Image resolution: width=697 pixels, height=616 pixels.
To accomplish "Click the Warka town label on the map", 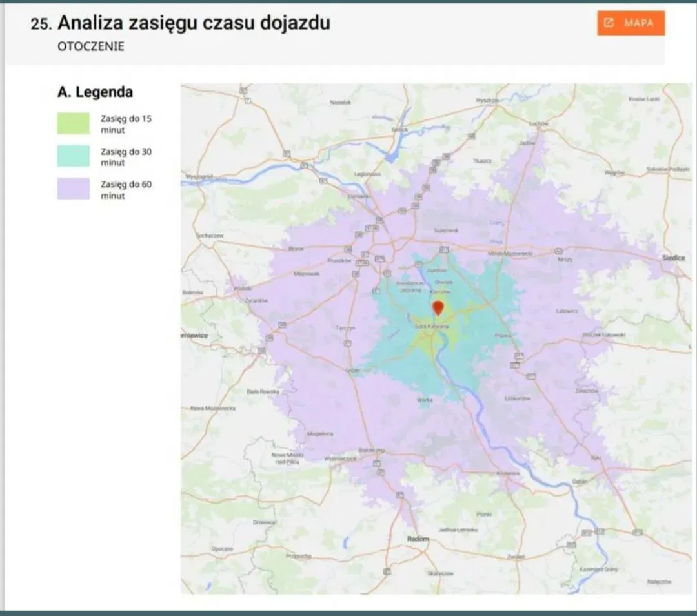I will (x=424, y=400).
